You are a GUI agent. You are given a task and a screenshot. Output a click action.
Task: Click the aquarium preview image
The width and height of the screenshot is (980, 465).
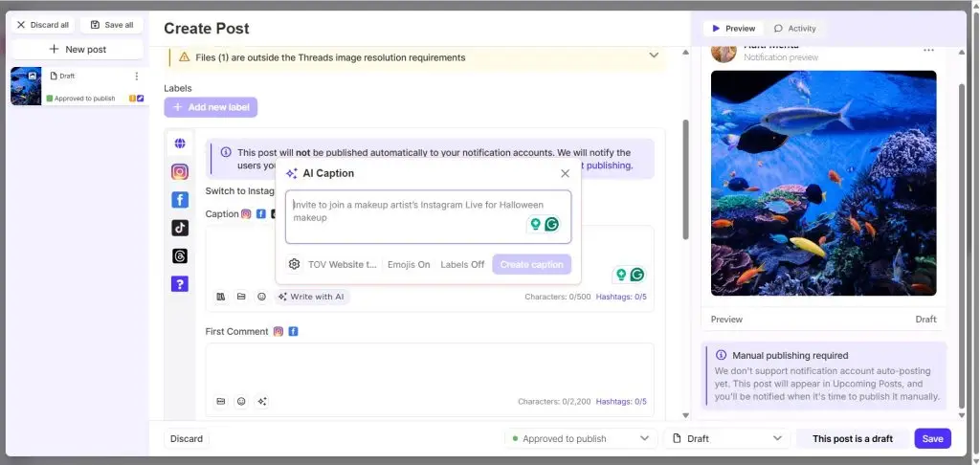pyautogui.click(x=824, y=183)
